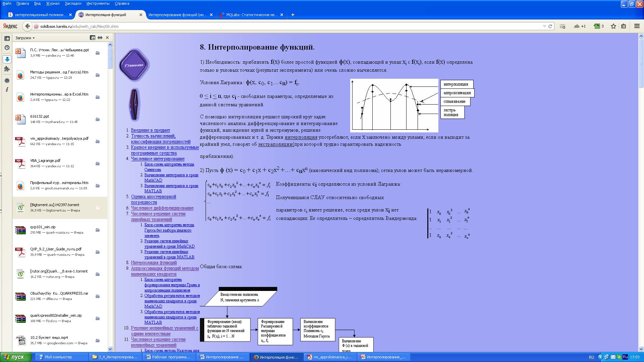Open folder for Методы решения Гаусса htm
The image size is (644, 362).
point(98,75)
